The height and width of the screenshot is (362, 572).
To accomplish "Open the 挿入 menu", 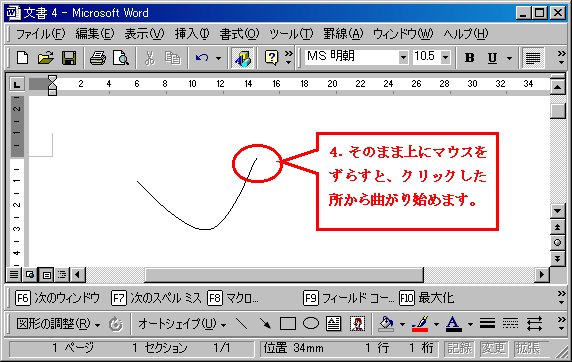I will pos(192,34).
